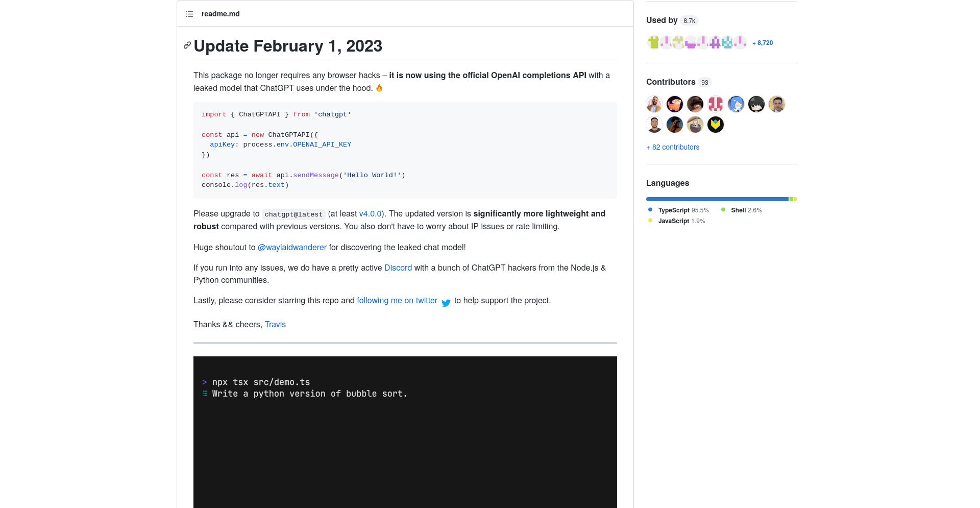980x508 pixels.
Task: Click the 'apiKey: process.env.OPENAI_API_KEY' code line
Action: 281,144
